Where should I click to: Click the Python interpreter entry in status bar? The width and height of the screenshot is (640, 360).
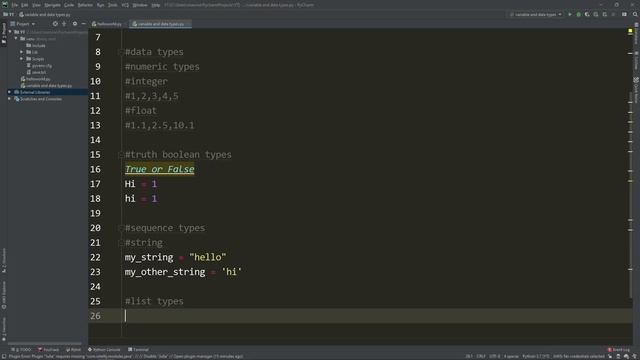[536, 356]
